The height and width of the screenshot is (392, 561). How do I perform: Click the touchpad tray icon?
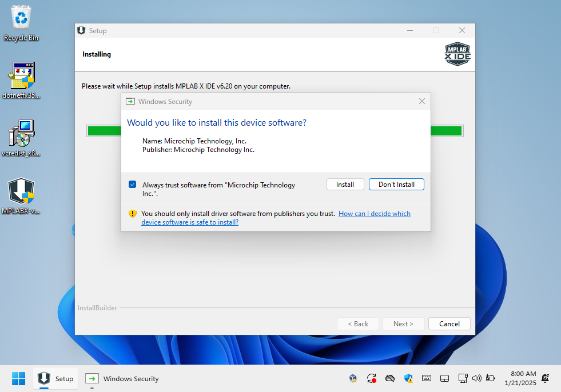click(444, 378)
